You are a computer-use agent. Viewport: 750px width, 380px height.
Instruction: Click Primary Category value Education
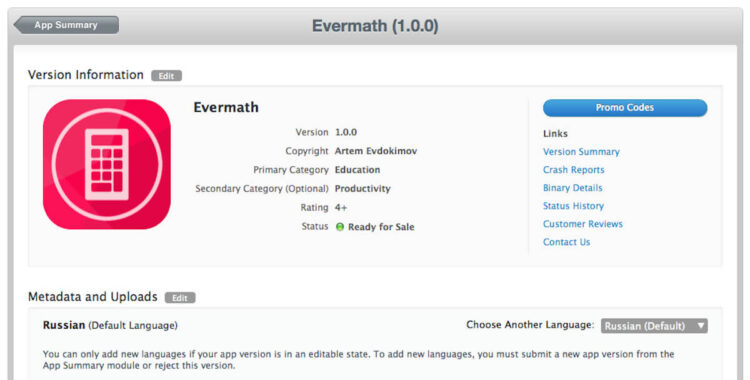tap(357, 170)
